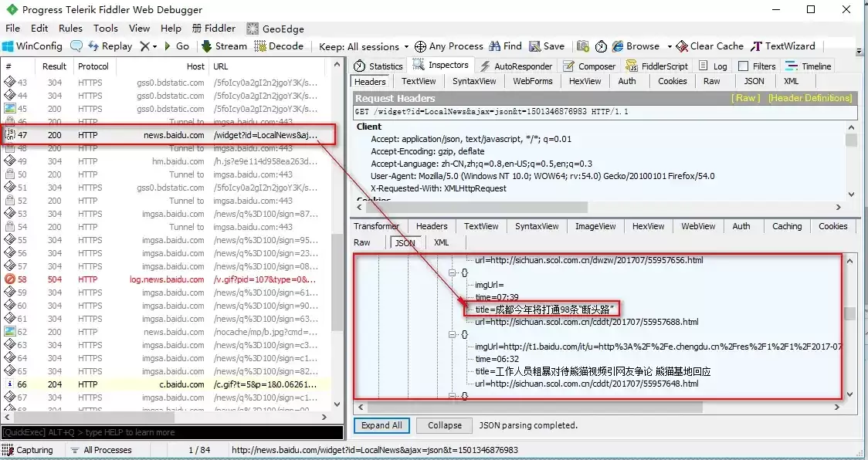Open the FiddlerScript tab
The height and width of the screenshot is (460, 868).
point(657,66)
